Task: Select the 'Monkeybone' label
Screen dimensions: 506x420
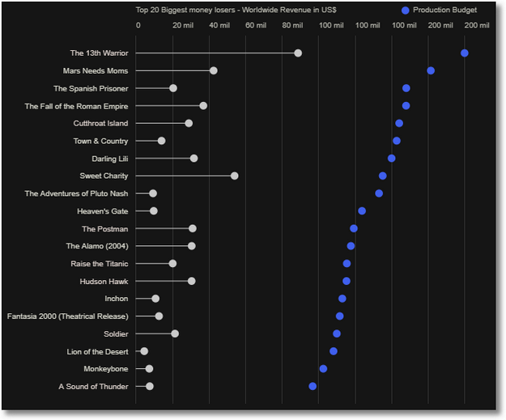Action: coord(106,369)
